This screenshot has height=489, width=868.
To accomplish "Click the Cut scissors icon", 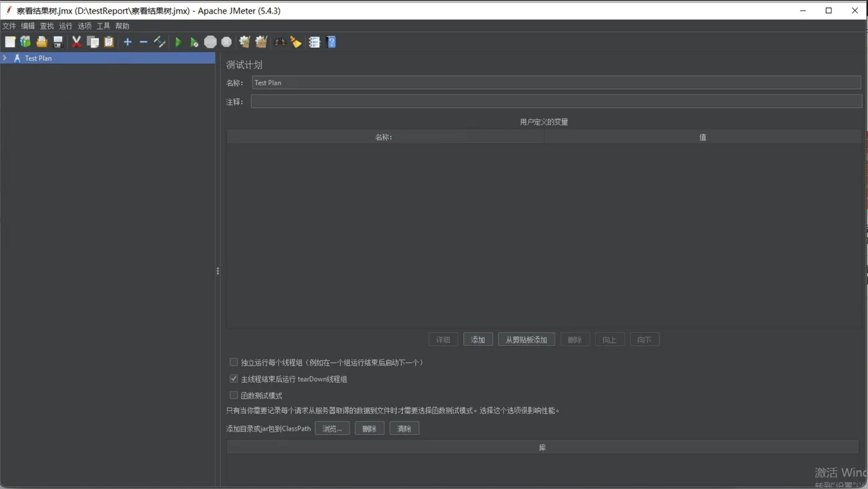I will point(76,42).
